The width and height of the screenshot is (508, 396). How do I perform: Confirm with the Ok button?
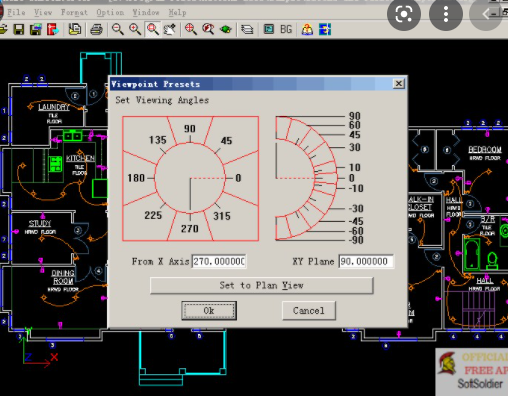209,311
